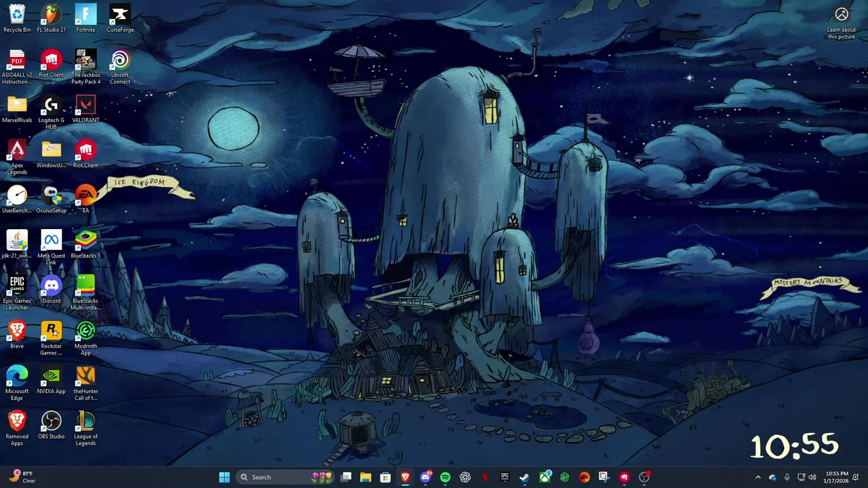Launch theHunter Call of the Wild shortcut
The image size is (868, 488).
(x=85, y=384)
